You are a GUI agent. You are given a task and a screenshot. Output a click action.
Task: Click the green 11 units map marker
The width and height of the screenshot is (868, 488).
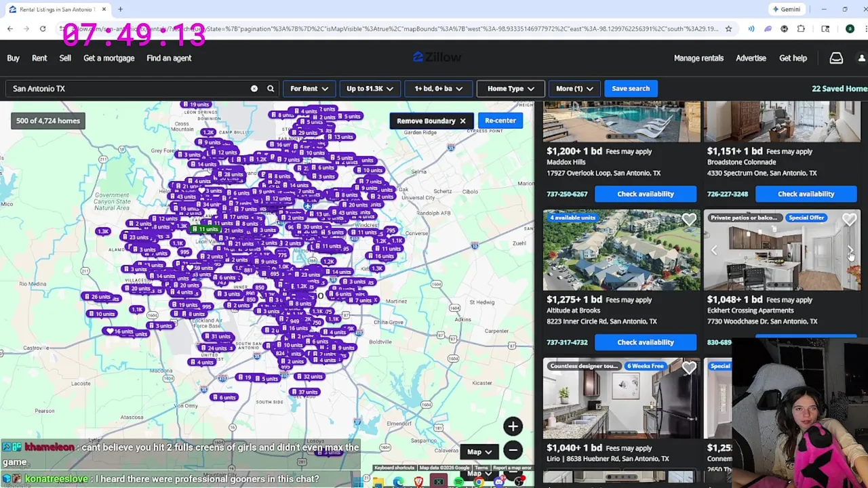pos(205,230)
